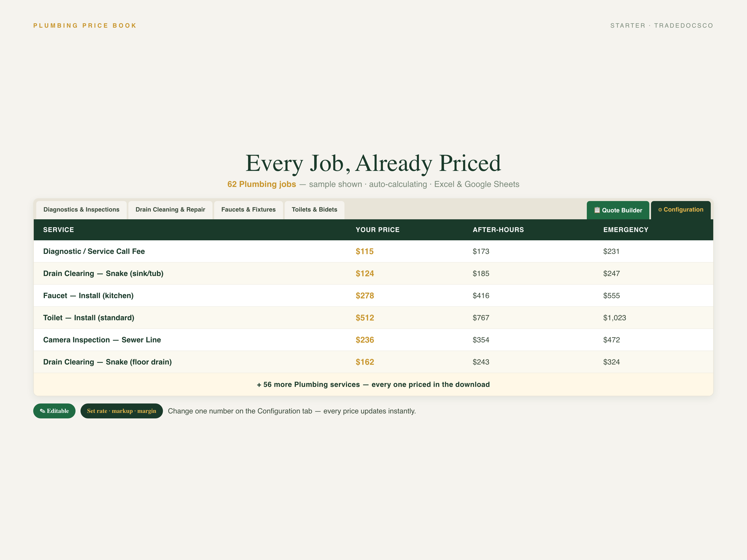Click the Change one number on Configuration text
Image resolution: width=747 pixels, height=560 pixels.
click(x=292, y=411)
